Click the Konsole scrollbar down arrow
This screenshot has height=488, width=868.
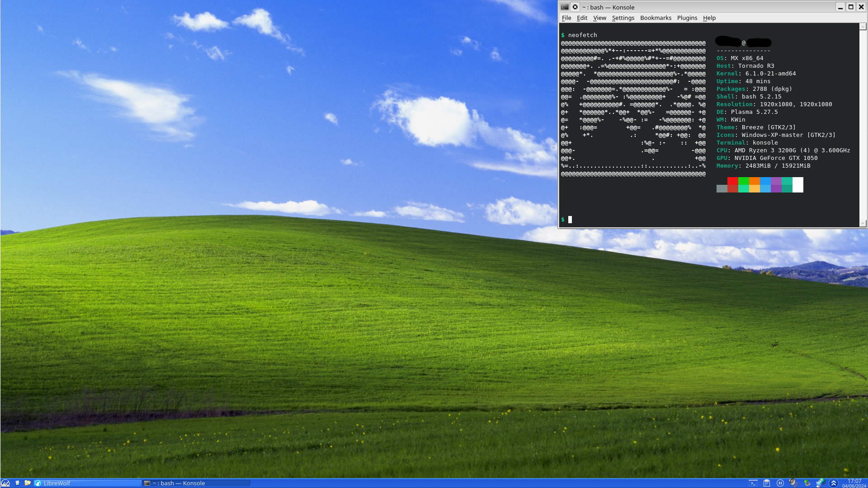coord(863,223)
